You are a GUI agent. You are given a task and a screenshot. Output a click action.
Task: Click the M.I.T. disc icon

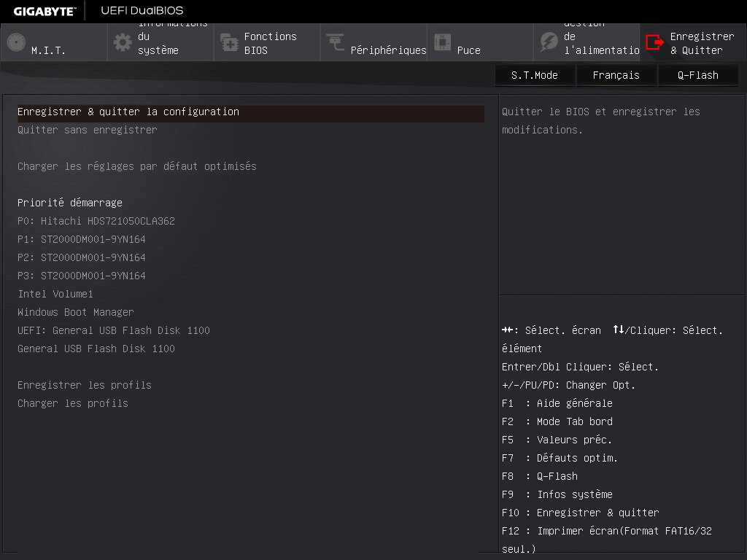click(x=16, y=42)
